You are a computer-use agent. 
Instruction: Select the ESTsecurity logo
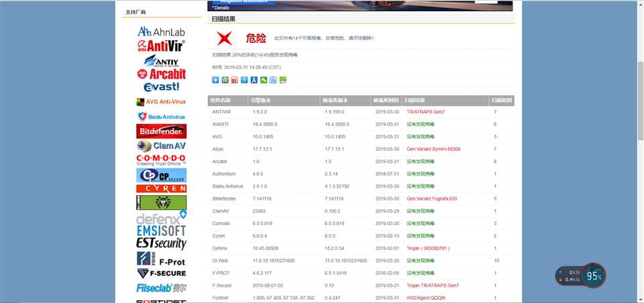(162, 243)
